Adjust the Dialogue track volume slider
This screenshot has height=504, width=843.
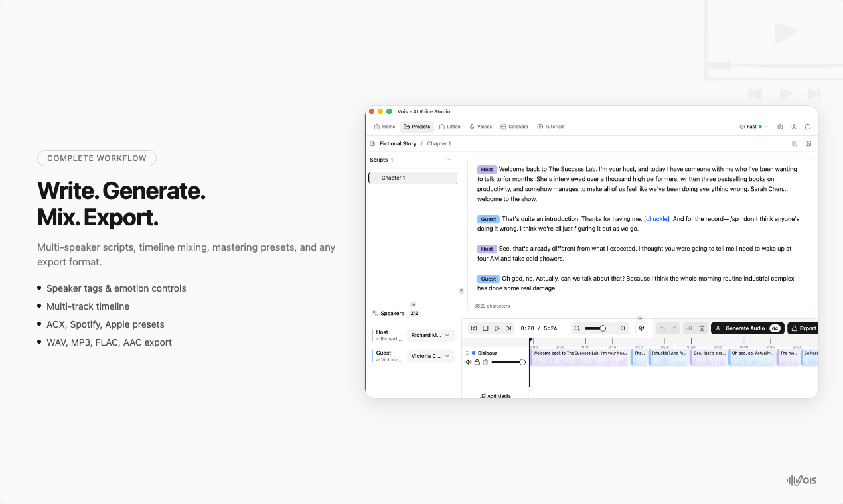point(508,362)
